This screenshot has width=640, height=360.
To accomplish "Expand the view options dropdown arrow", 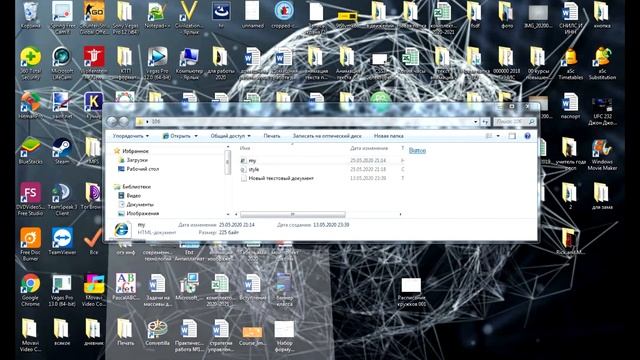I will pyautogui.click(x=498, y=136).
